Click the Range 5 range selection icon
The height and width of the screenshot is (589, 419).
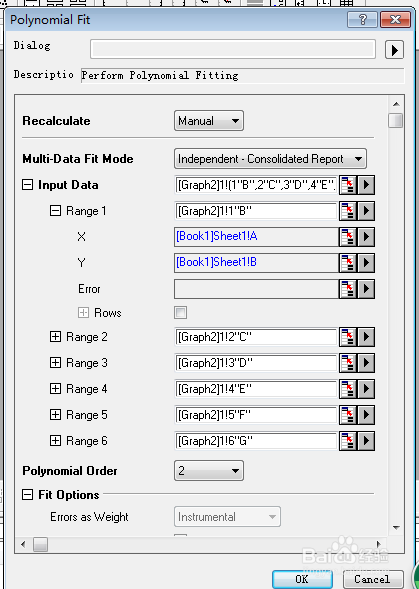pos(348,415)
